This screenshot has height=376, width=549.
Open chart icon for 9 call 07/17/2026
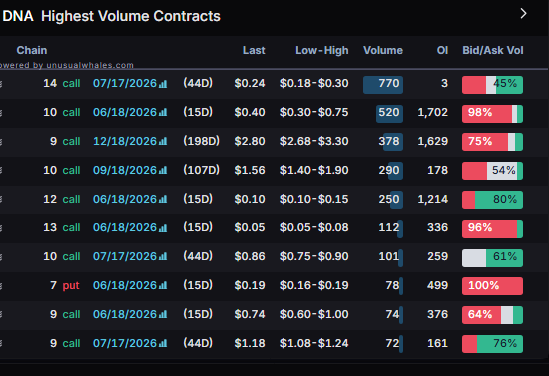(x=163, y=344)
